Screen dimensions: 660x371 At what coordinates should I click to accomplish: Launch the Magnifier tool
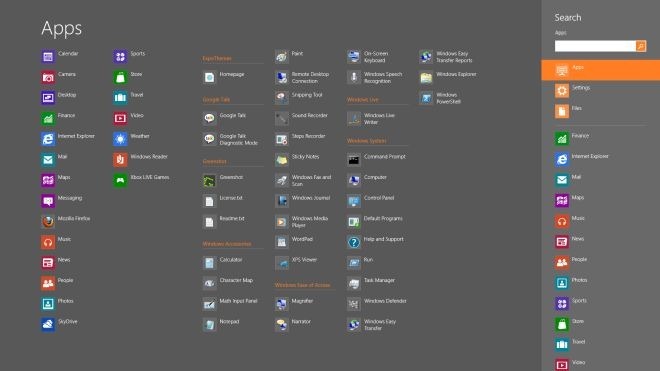tap(282, 304)
